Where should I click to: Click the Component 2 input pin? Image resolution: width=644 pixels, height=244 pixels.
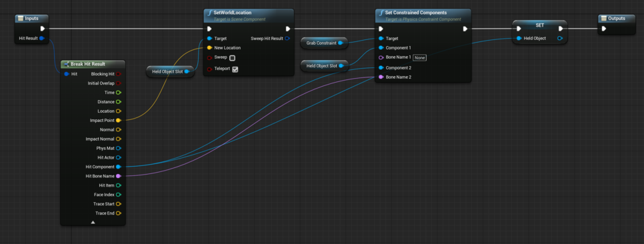pyautogui.click(x=381, y=67)
